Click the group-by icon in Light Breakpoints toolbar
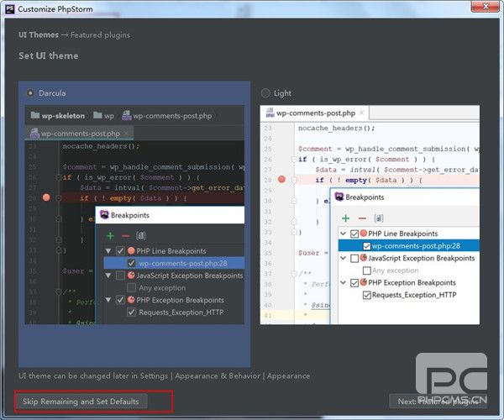The height and width of the screenshot is (420, 504). [x=379, y=218]
